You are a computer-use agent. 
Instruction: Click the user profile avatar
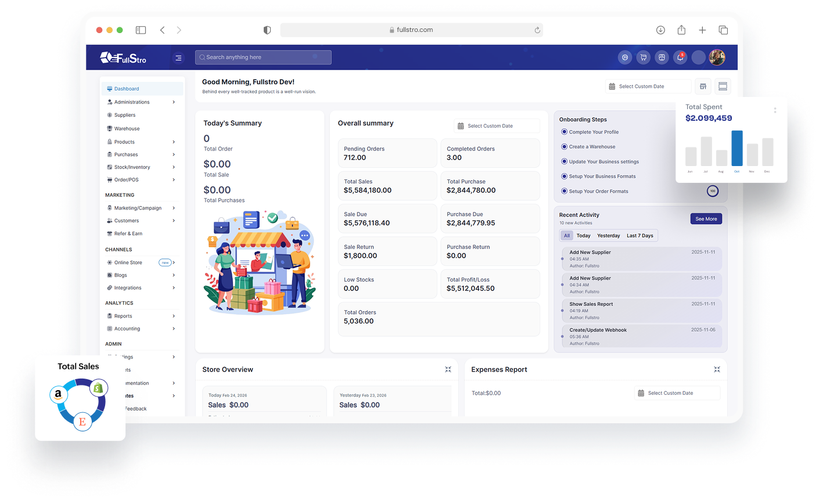pyautogui.click(x=717, y=57)
